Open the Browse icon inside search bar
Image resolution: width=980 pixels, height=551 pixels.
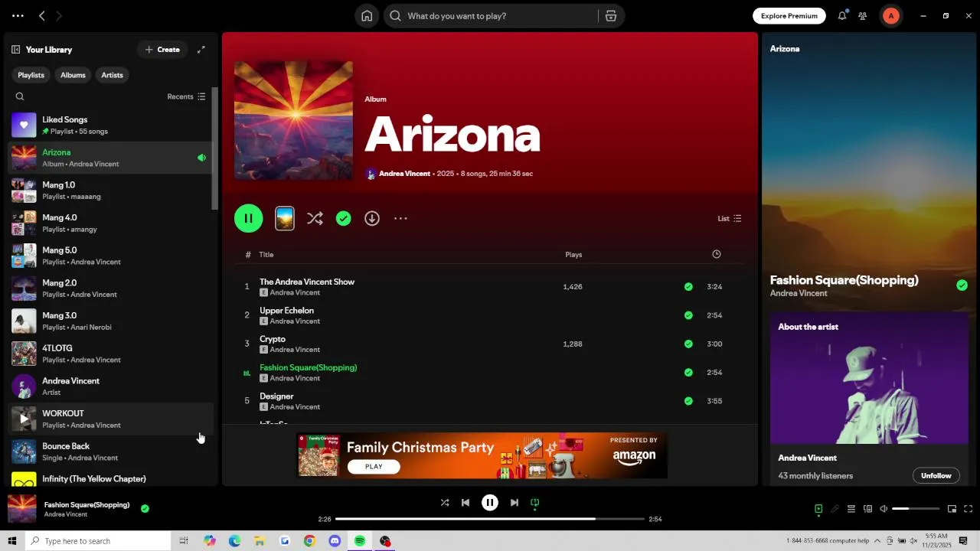click(611, 16)
